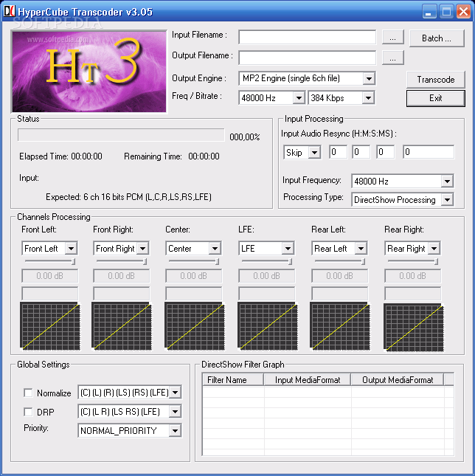Click the Rear Right transfer curve graph
The width and height of the screenshot is (475, 476).
point(414,328)
